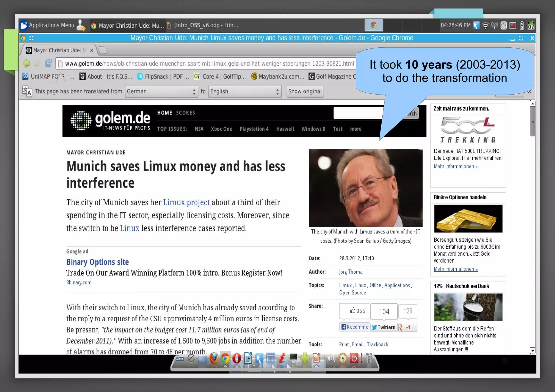Click the Show original button
555x392 pixels.
point(305,91)
